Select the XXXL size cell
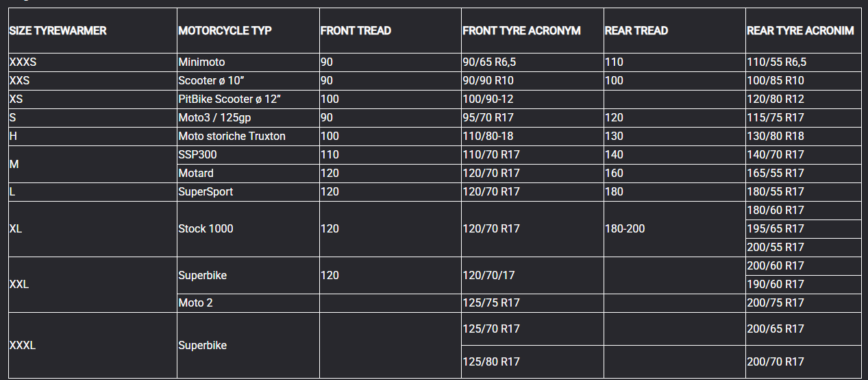 point(23,346)
